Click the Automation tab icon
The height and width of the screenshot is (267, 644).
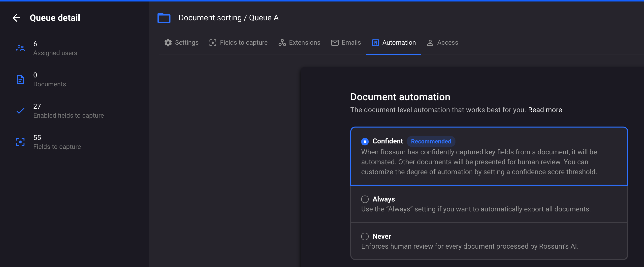click(376, 43)
